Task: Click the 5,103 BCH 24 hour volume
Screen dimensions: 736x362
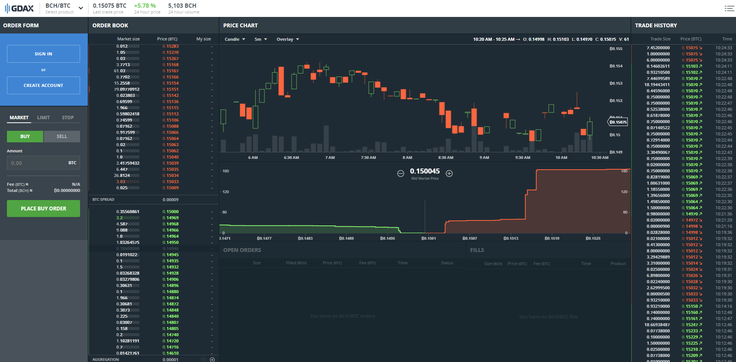Action: point(182,6)
